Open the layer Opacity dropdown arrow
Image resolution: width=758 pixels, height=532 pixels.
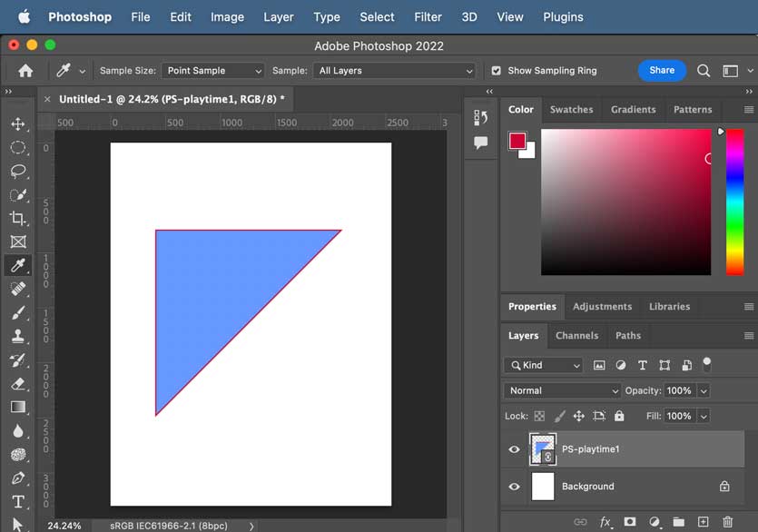point(704,390)
